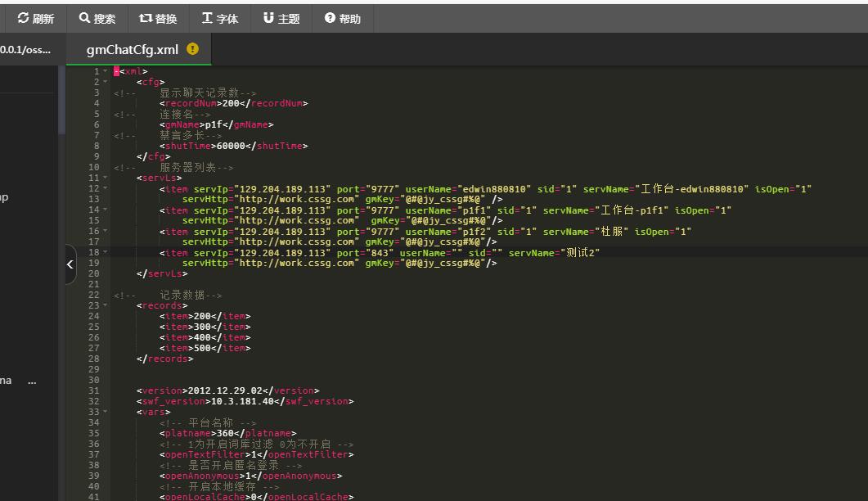Click the openTextFilter tag line

click(x=256, y=454)
